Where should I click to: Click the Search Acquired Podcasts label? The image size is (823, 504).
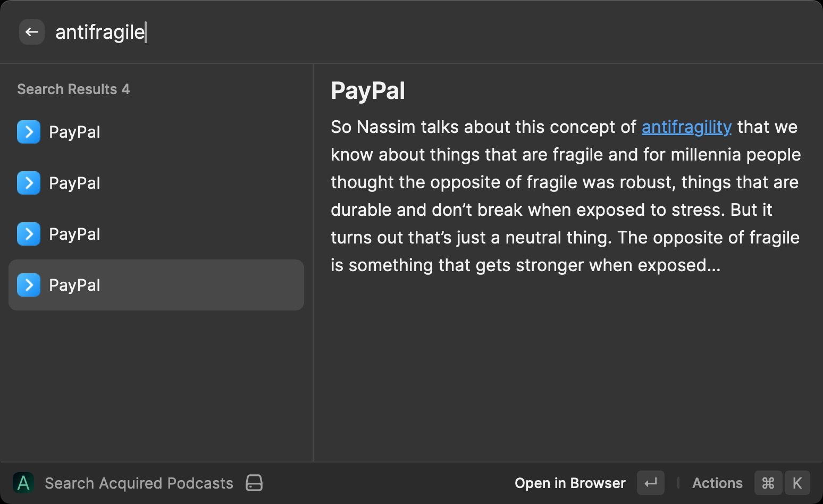pos(139,483)
